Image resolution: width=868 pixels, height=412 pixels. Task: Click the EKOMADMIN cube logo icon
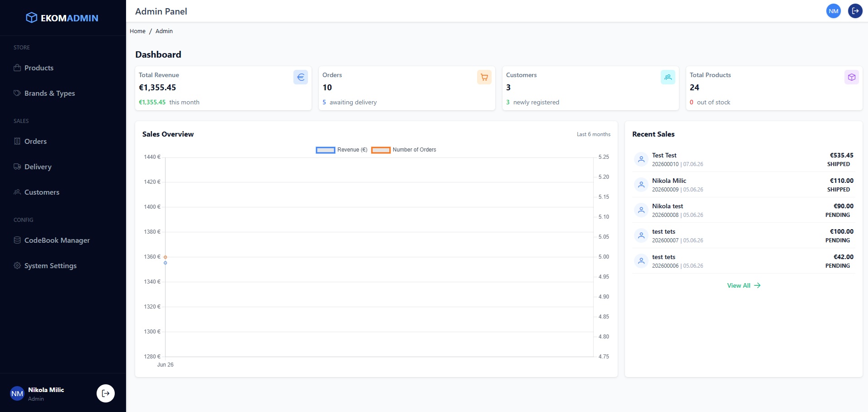(31, 18)
